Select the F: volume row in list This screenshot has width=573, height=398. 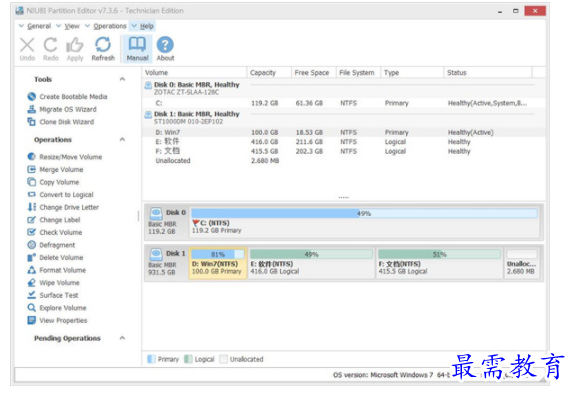pos(344,151)
